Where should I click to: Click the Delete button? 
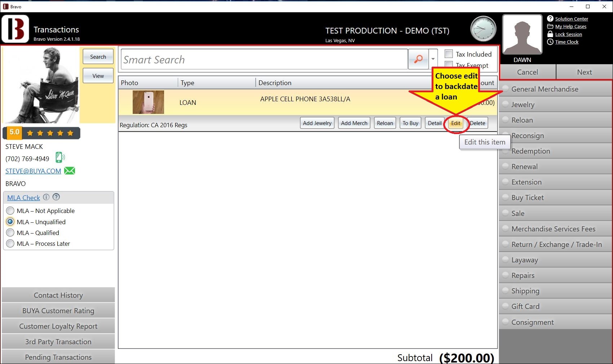tap(478, 123)
